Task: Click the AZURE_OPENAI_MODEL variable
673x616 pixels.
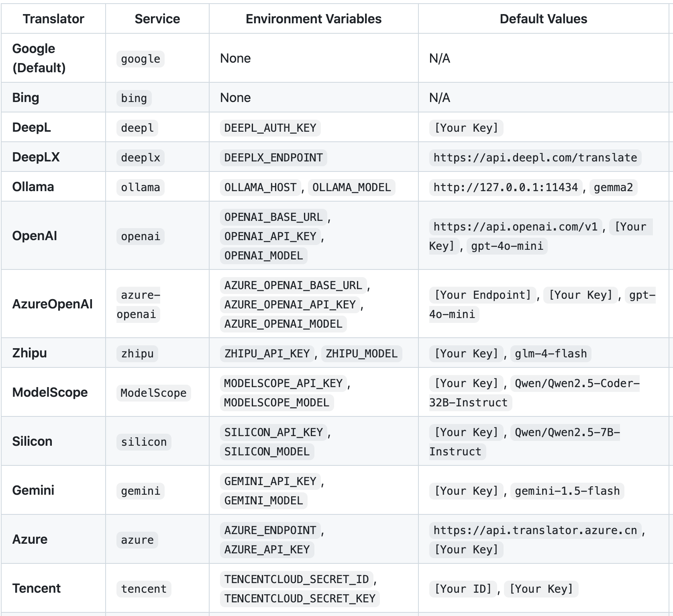Action: click(283, 324)
